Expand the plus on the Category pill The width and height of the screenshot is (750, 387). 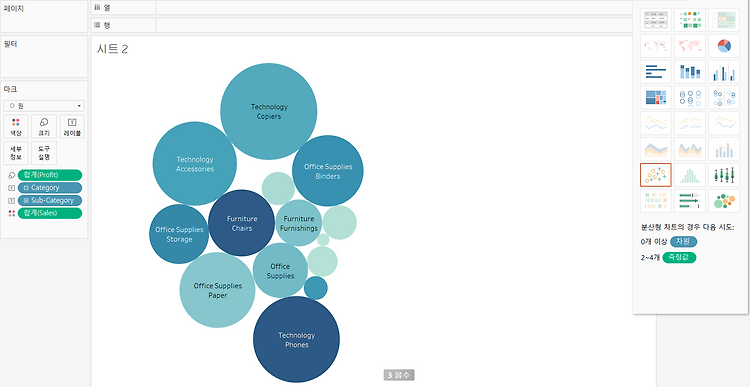pyautogui.click(x=26, y=188)
